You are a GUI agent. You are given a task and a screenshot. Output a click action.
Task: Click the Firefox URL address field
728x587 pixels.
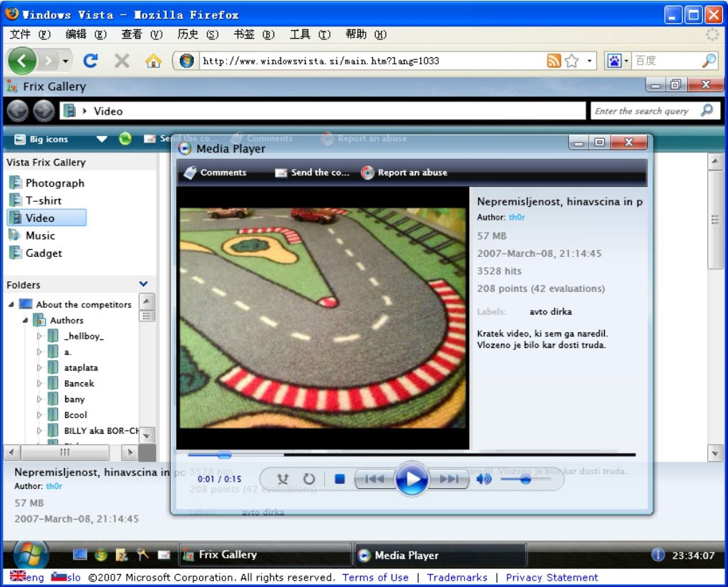coord(372,61)
